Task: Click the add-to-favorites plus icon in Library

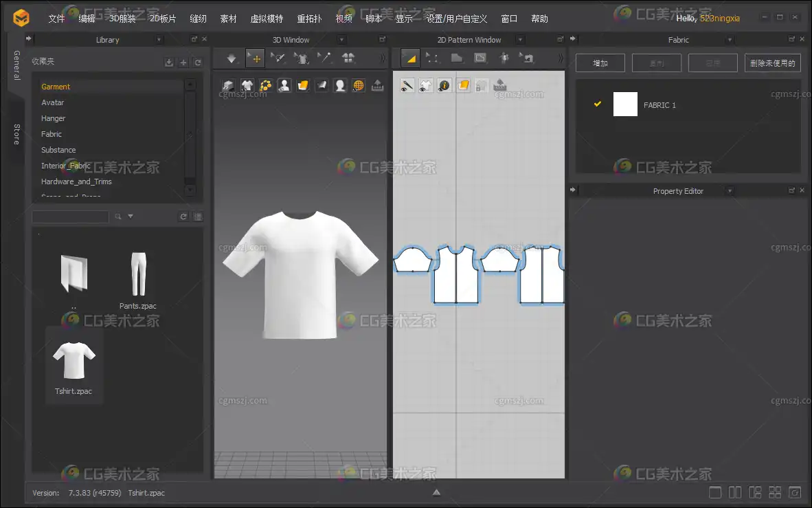Action: pos(183,63)
